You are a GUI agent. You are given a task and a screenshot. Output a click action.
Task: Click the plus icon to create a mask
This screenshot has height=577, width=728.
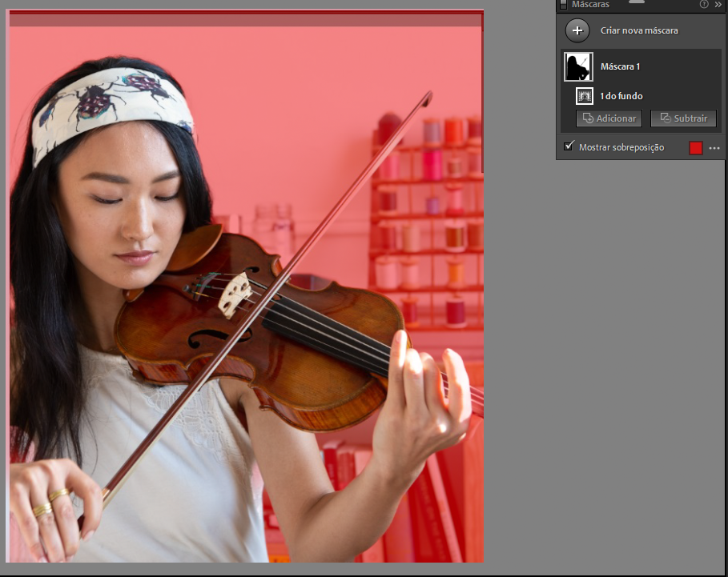(x=577, y=30)
